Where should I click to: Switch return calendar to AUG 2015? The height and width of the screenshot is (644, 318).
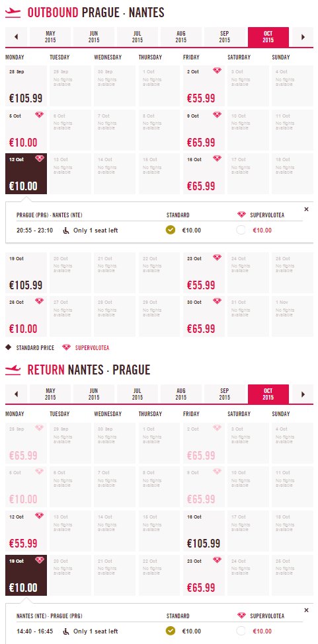pyautogui.click(x=180, y=394)
